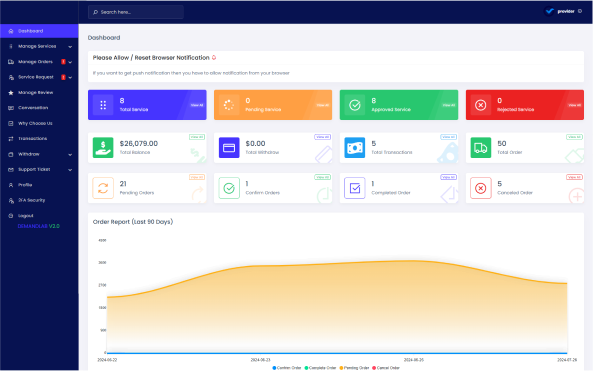Click the Manage Orders icon
The width and height of the screenshot is (593, 371).
[x=11, y=62]
